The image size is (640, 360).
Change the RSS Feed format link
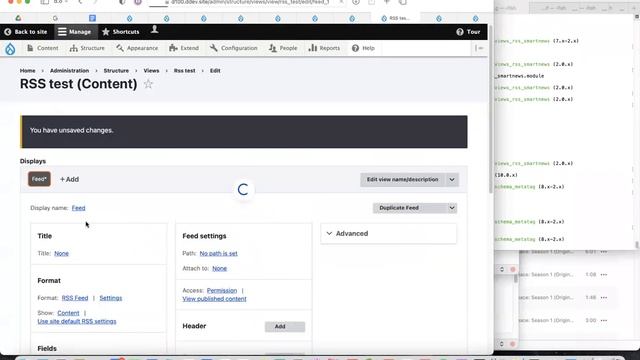pos(75,298)
